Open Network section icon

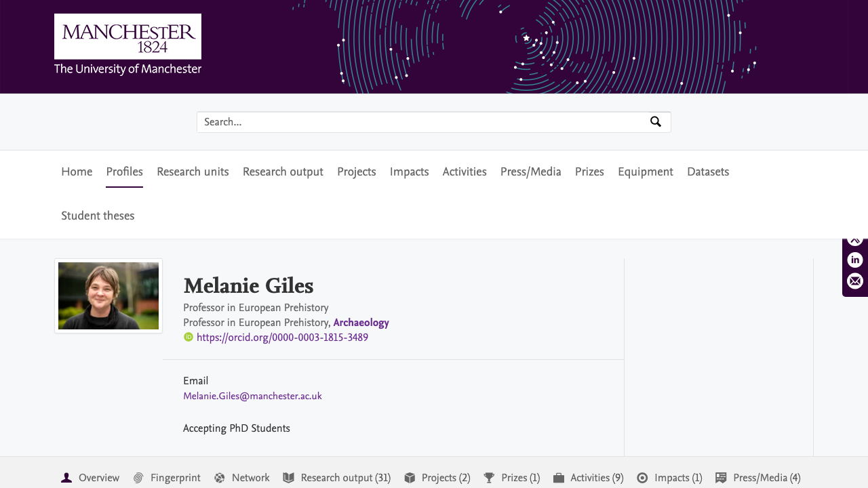(x=220, y=478)
